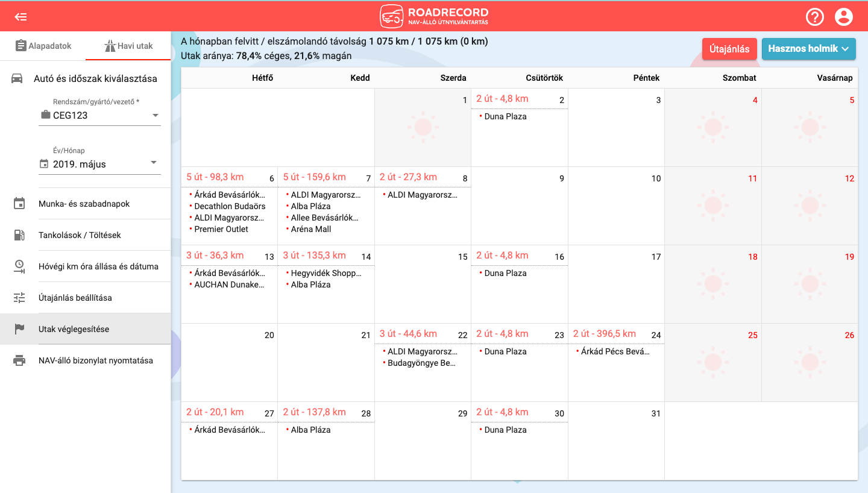
Task: Open day 8 summary 2 út - 27,3 km
Action: (x=408, y=177)
